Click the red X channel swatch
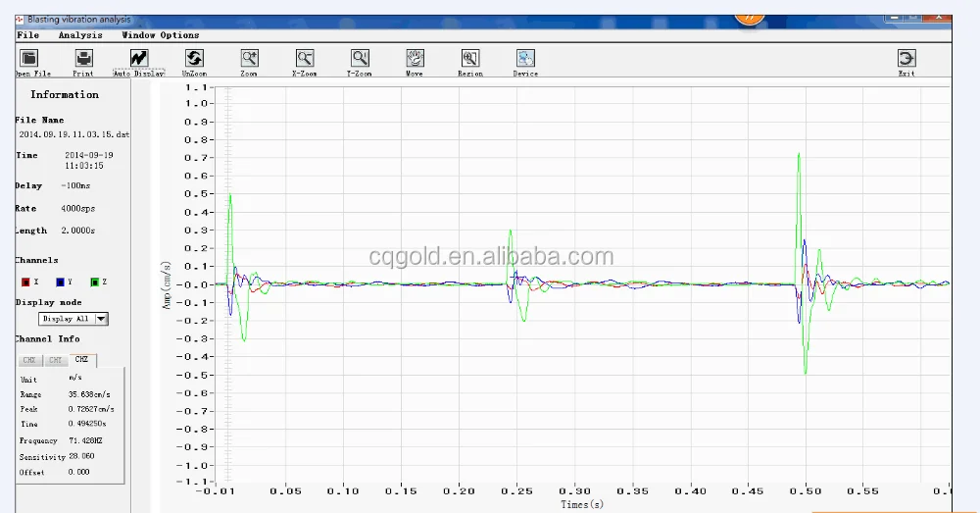The width and height of the screenshot is (980, 513). point(25,282)
